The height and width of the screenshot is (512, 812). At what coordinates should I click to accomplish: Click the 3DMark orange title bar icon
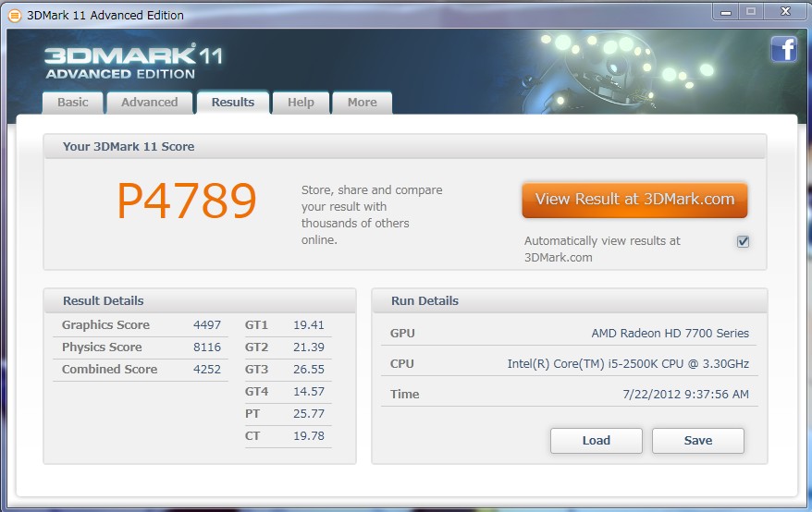tap(15, 16)
